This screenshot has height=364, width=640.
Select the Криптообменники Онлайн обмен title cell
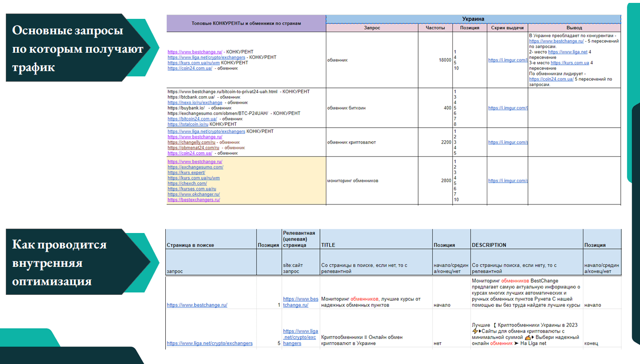[376, 328]
